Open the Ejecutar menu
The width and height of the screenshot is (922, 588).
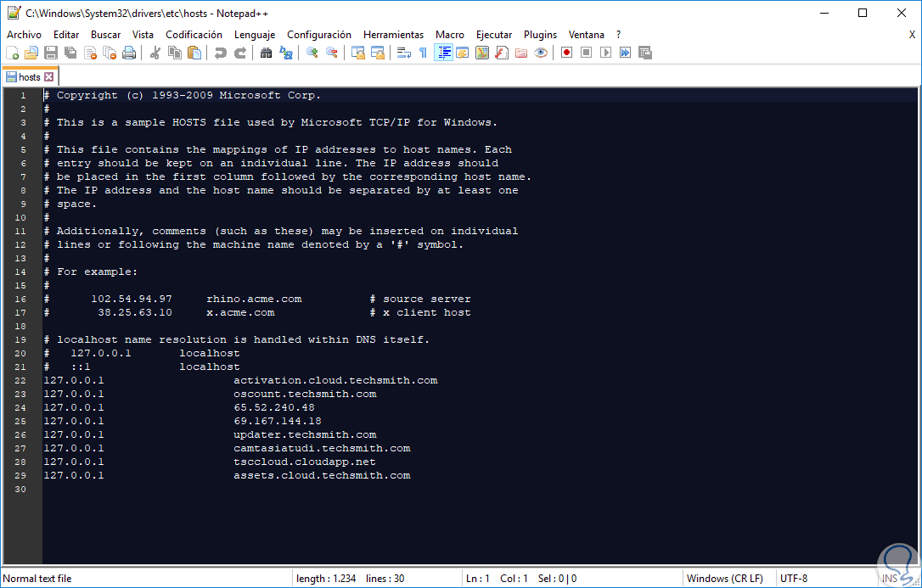[x=494, y=35]
